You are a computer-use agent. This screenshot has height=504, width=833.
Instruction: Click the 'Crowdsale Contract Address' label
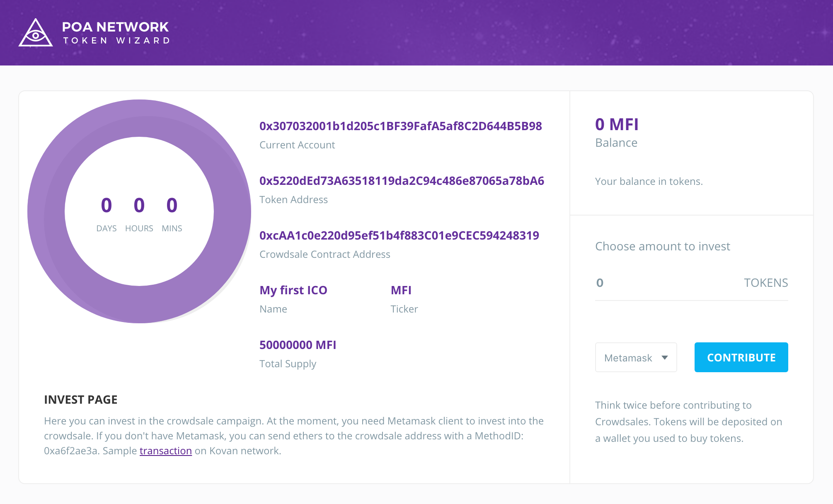[x=325, y=254]
